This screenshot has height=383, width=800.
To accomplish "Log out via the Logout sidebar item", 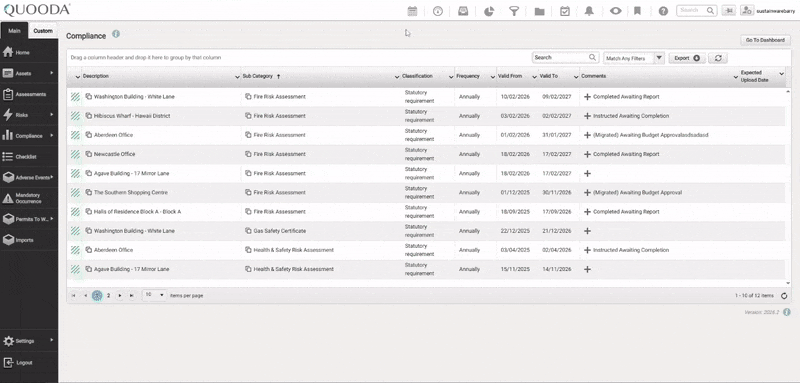I will click(29, 363).
